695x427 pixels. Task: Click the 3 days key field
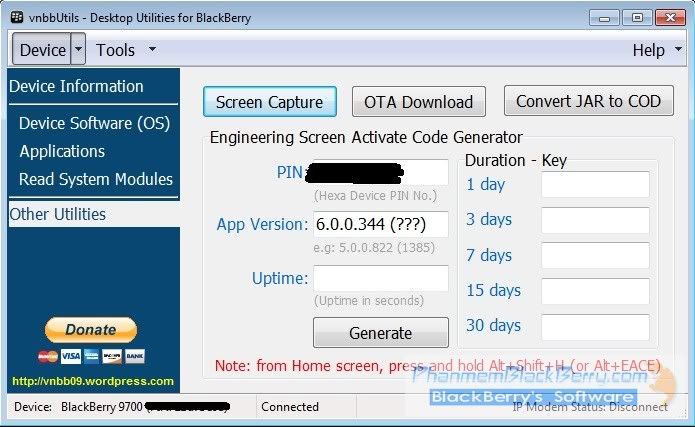click(x=595, y=220)
